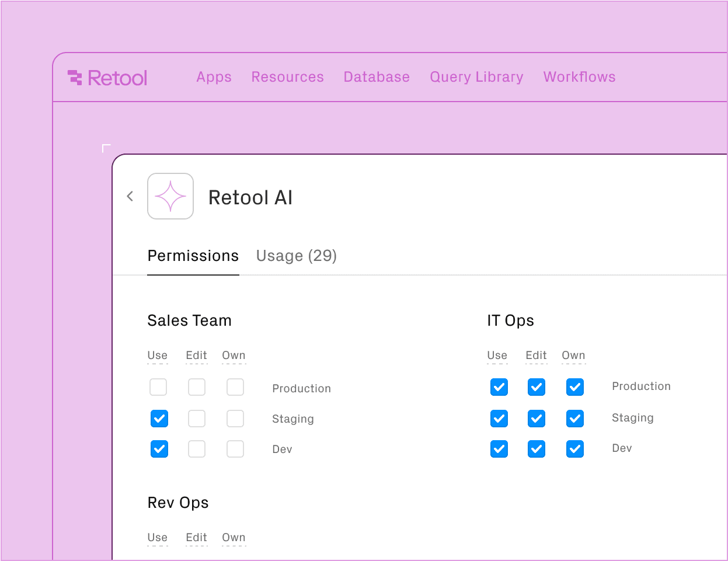Click the back chevron next to Retool AI
728x561 pixels.
(x=130, y=196)
